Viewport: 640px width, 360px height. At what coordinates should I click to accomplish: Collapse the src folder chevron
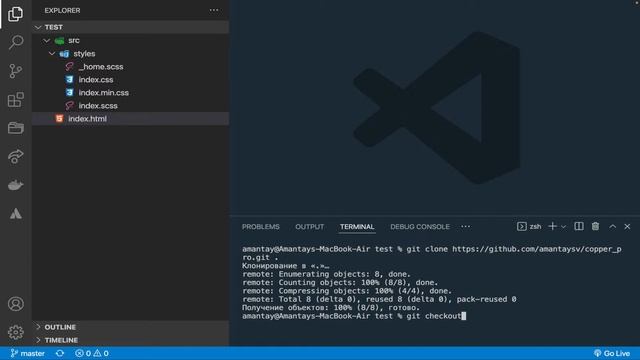point(47,40)
